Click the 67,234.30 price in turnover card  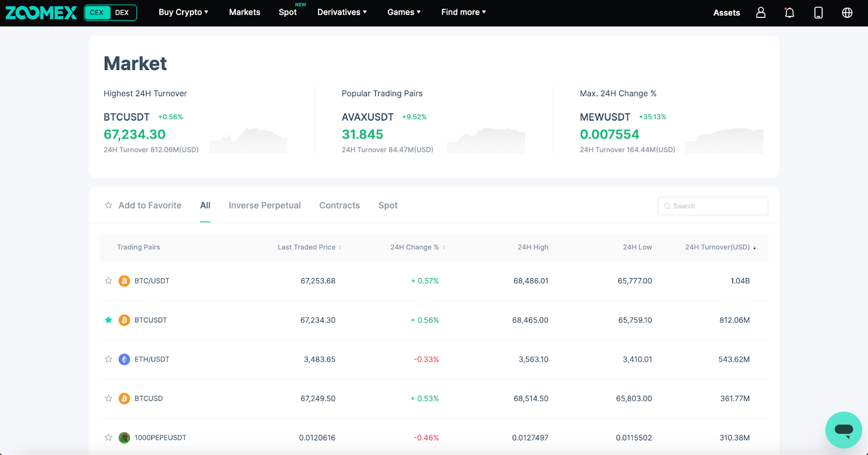click(x=135, y=134)
